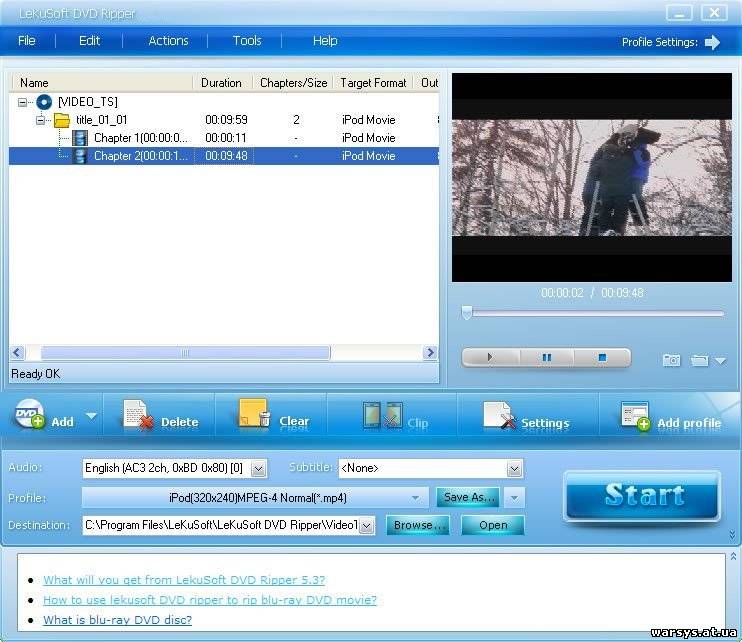The image size is (742, 642).
Task: Click the horizontal scrollbar thumb
Action: point(185,353)
